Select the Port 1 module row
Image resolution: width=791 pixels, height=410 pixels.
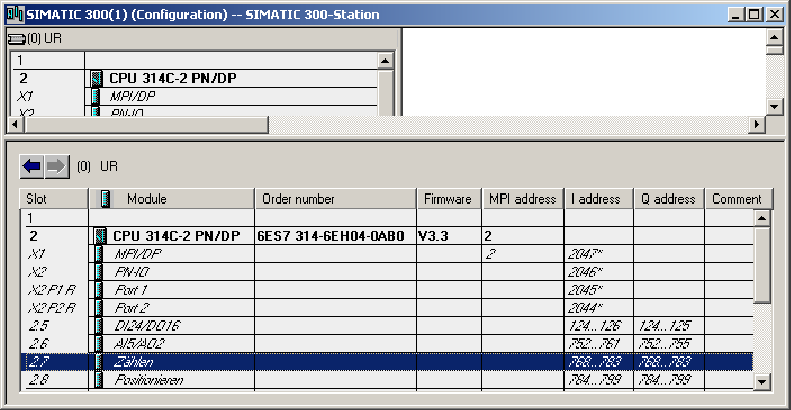pos(387,290)
